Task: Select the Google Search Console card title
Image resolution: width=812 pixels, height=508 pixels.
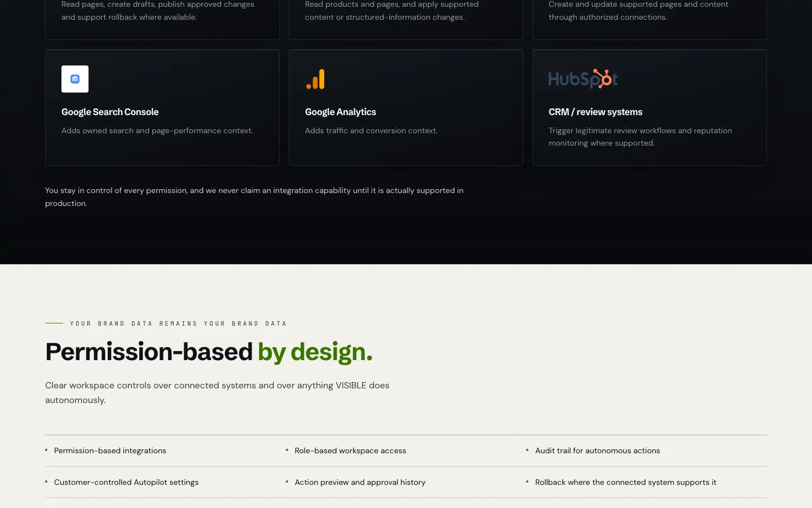Action: 110,112
